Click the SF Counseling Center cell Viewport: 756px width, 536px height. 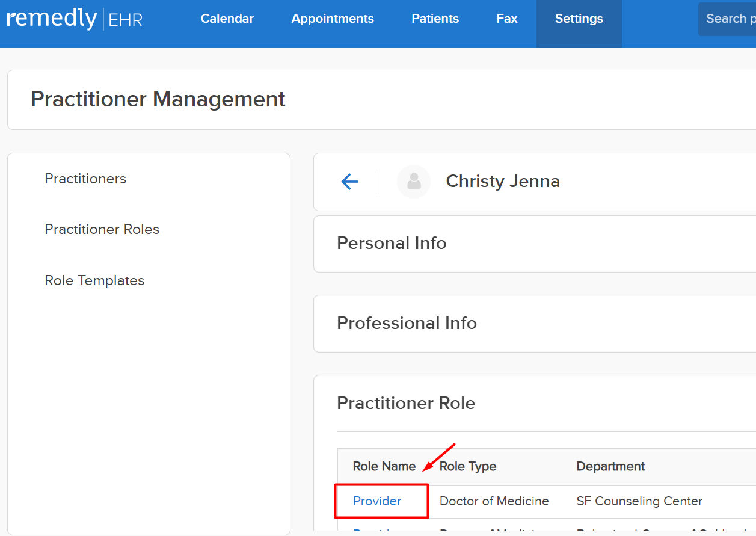pos(639,501)
